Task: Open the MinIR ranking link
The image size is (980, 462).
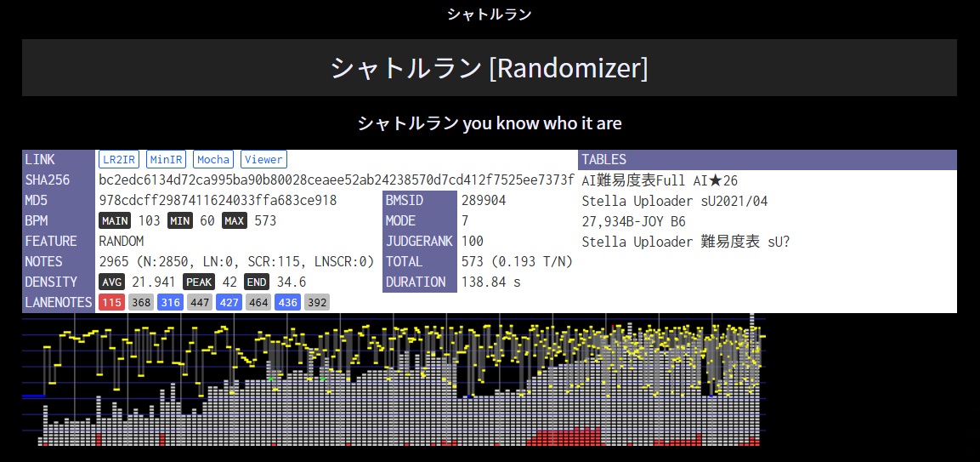Action: pyautogui.click(x=167, y=159)
